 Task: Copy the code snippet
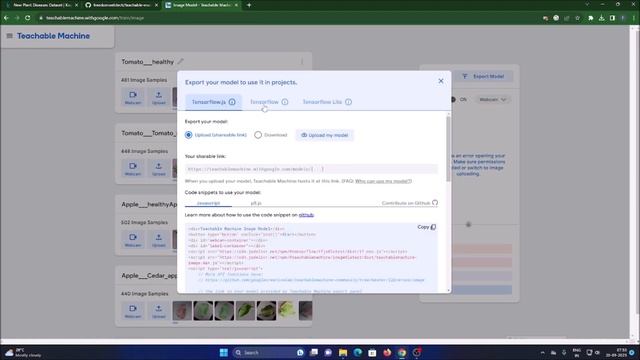click(x=427, y=227)
